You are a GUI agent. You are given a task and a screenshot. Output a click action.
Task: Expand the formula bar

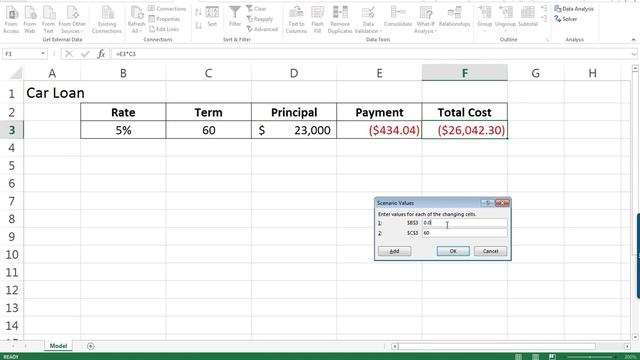633,53
